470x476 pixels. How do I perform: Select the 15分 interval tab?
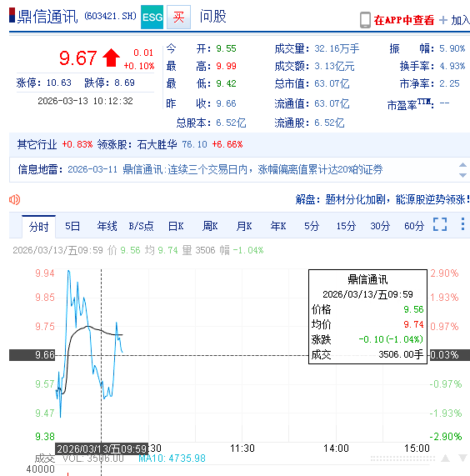coord(346,226)
